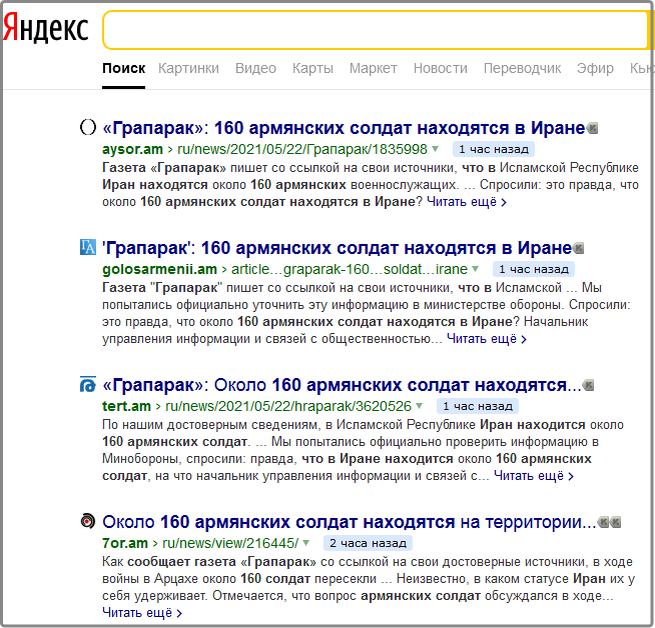Open 7or.am path ru/news/view/216445/
This screenshot has width=655, height=628.
pyautogui.click(x=231, y=543)
